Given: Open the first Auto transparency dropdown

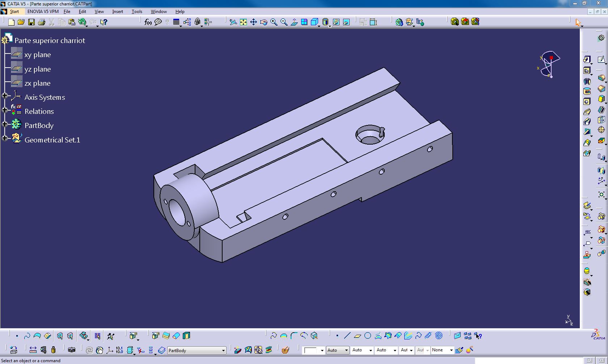Looking at the screenshot, I should click(346, 350).
